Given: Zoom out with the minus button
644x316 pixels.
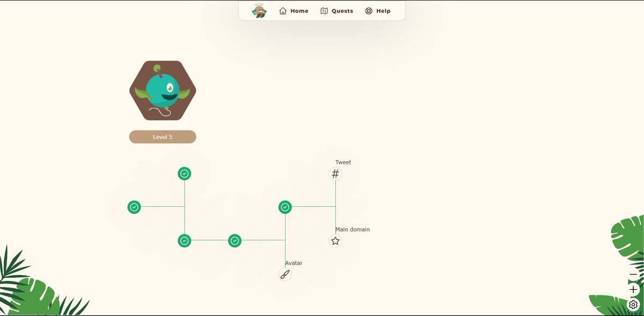Looking at the screenshot, I should [633, 275].
